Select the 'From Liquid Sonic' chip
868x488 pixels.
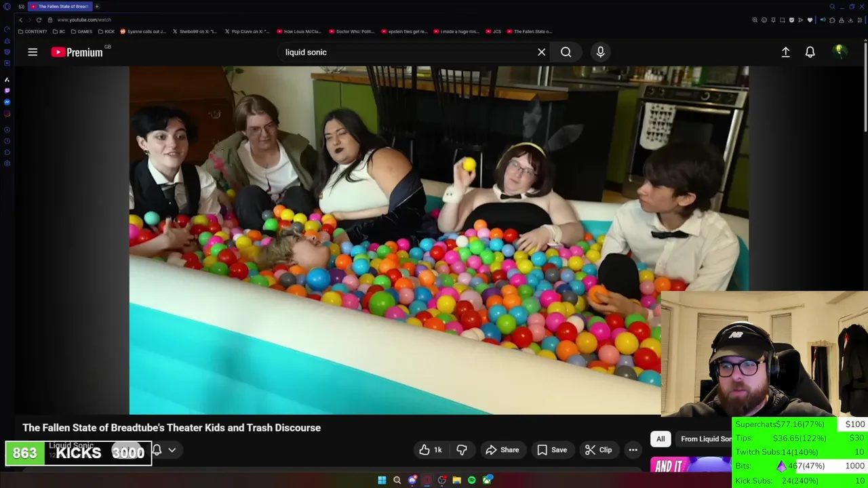point(705,439)
